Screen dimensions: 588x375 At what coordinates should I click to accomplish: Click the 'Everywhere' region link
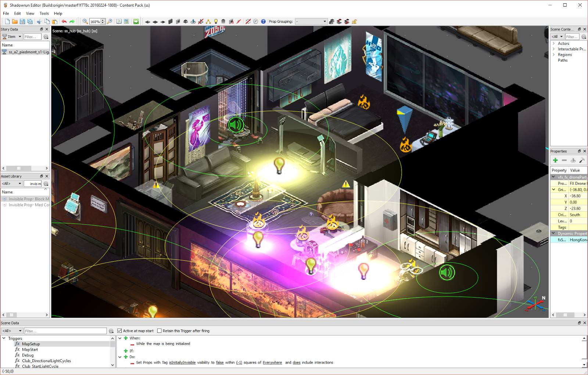[x=272, y=363]
